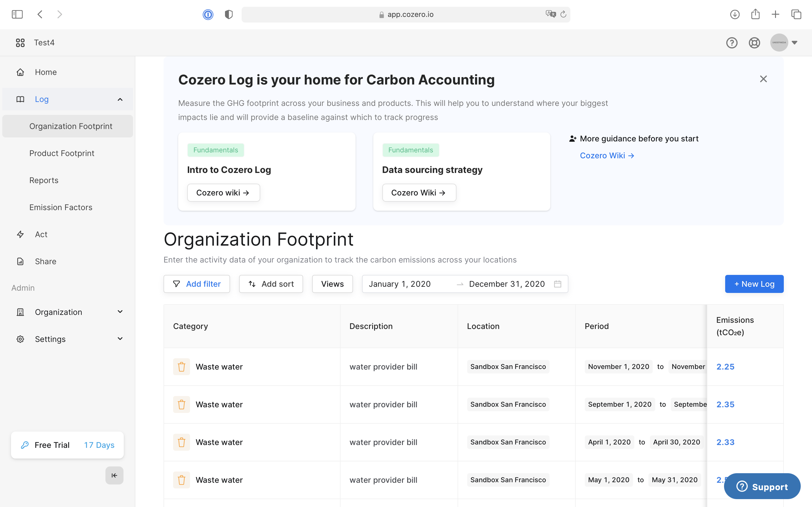The width and height of the screenshot is (812, 507).
Task: Open the Support chat widget
Action: coord(762,486)
